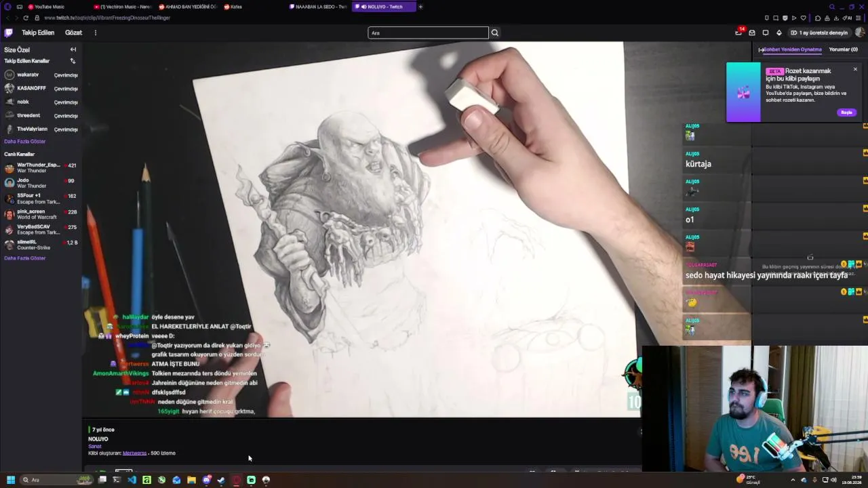Screen dimensions: 868x488
Task: Open slimeIRL Counter-Strike channel
Action: click(x=41, y=245)
